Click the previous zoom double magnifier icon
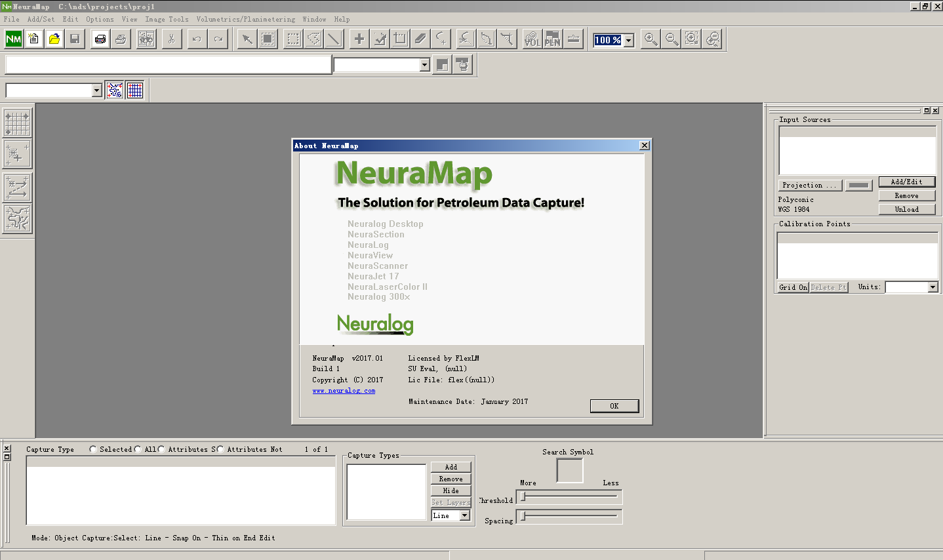This screenshot has height=560, width=943. pos(713,39)
